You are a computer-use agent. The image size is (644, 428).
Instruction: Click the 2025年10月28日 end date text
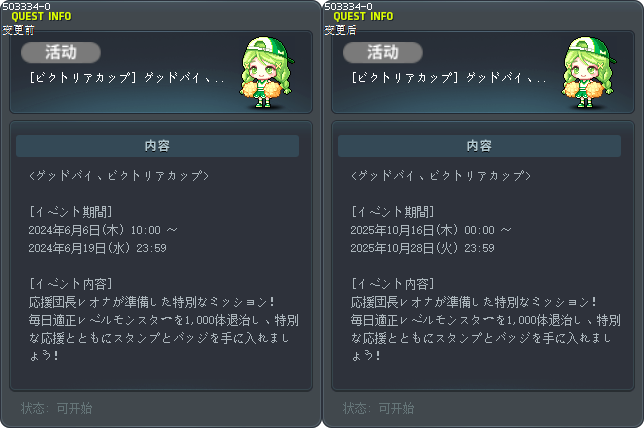[422, 248]
